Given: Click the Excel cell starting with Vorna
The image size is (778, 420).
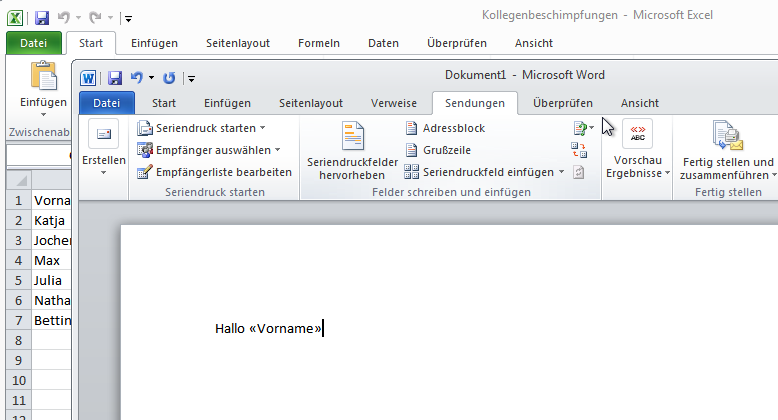Looking at the screenshot, I should pyautogui.click(x=52, y=201).
